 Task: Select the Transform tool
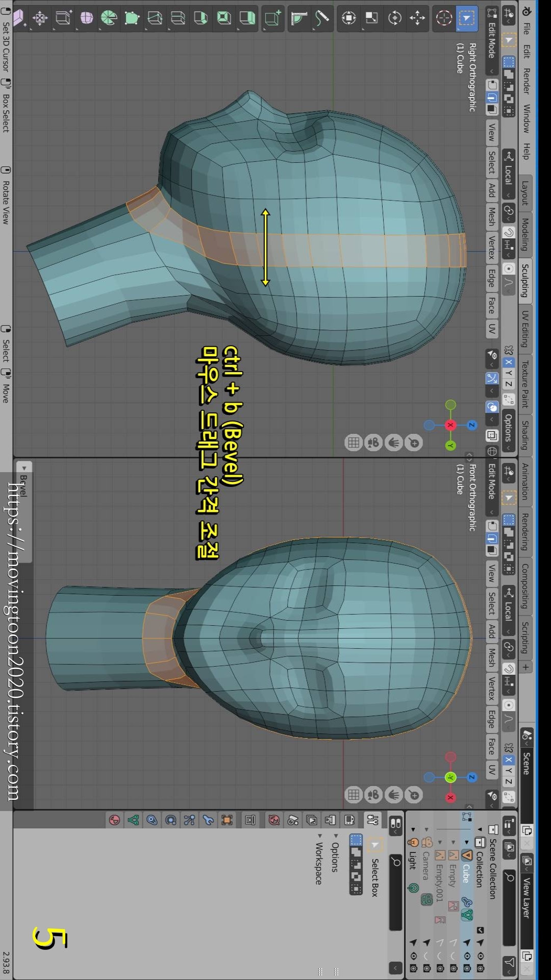coord(349,18)
